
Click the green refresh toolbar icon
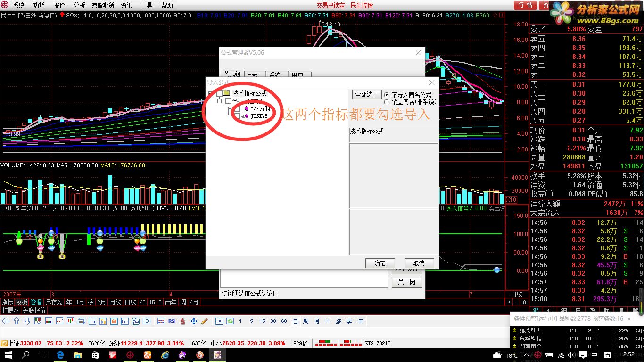click(230, 321)
